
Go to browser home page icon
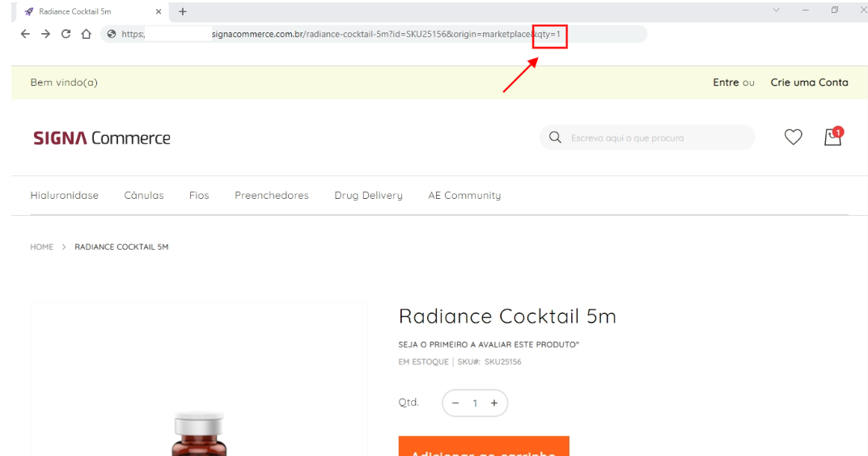[85, 34]
